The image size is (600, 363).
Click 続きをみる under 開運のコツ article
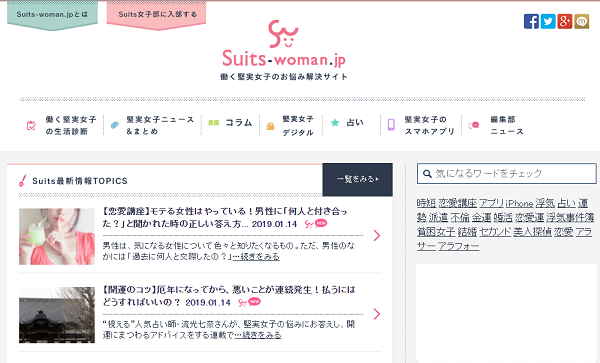pos(258,335)
